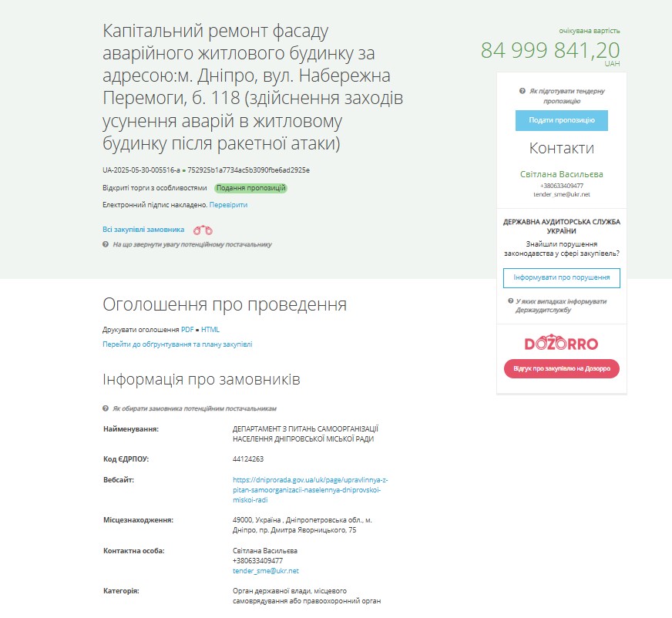Click question icon near Держаудитслужбу hint
This screenshot has width=672, height=618.
510,301
